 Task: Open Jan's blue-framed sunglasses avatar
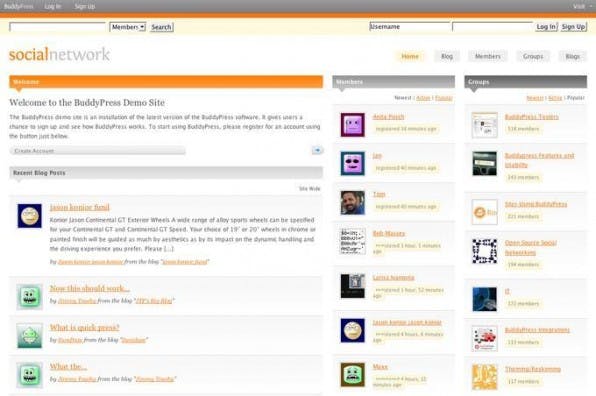coord(352,163)
